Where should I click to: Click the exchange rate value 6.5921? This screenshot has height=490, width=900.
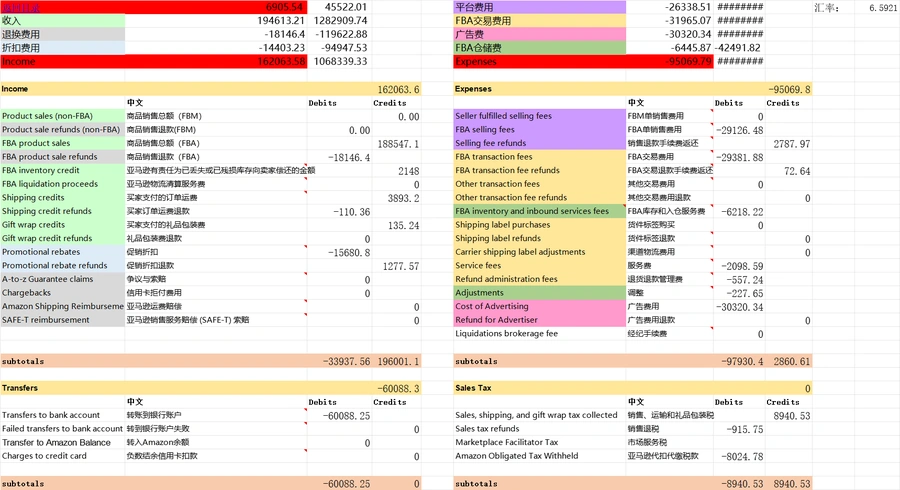883,8
